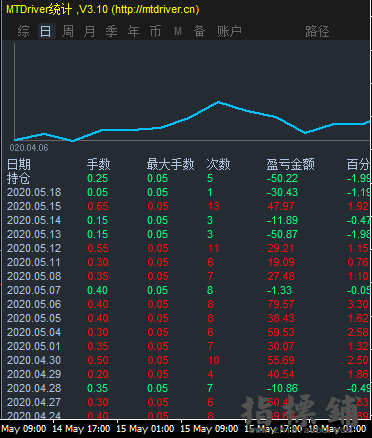Click the 最大手数 column header
This screenshot has width=372, height=438.
coord(170,164)
